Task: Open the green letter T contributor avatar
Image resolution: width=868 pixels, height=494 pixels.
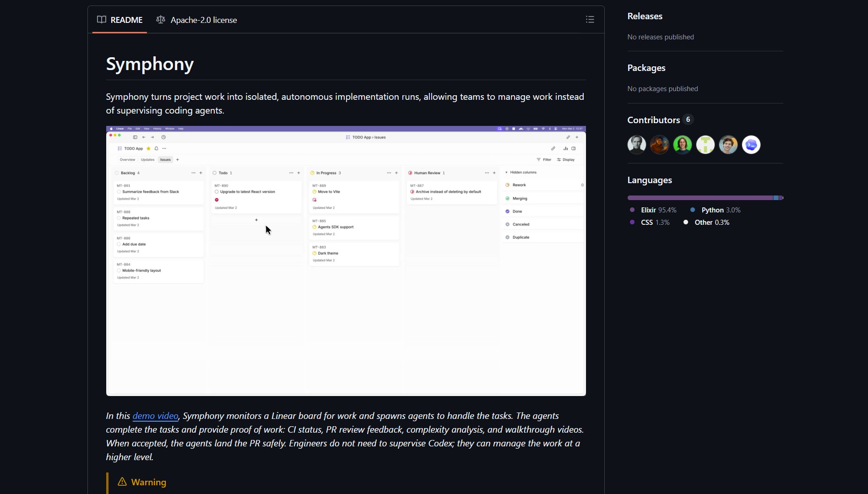Action: pyautogui.click(x=705, y=145)
